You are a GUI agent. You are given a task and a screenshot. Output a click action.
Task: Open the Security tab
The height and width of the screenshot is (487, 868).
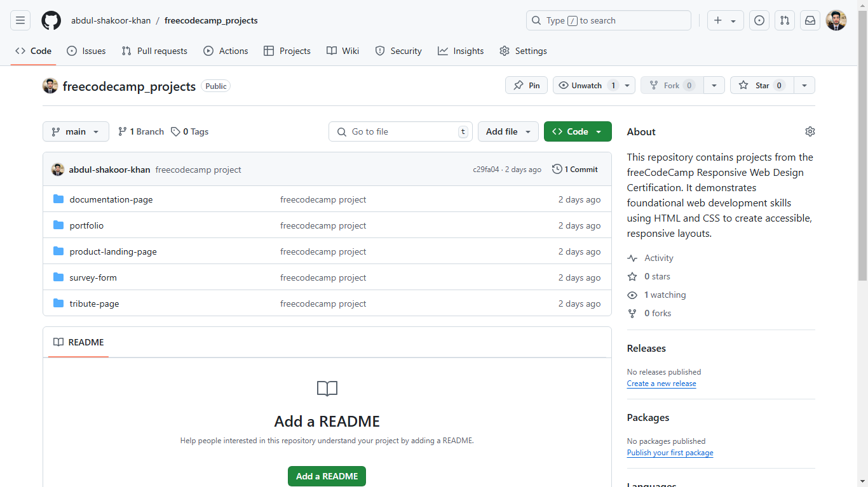[398, 51]
